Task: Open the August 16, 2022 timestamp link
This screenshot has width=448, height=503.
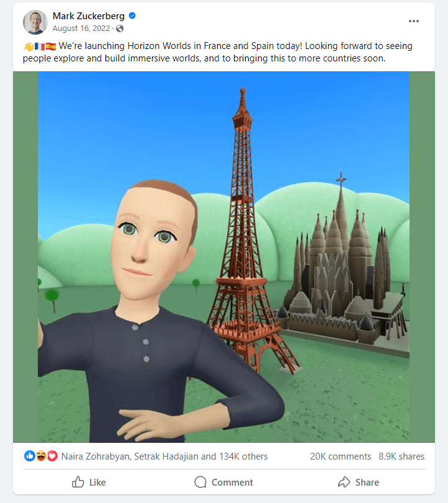Action: [81, 29]
